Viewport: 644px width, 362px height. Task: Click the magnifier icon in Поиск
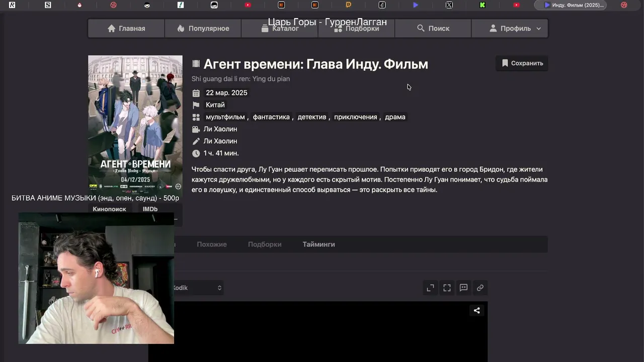[x=421, y=29]
